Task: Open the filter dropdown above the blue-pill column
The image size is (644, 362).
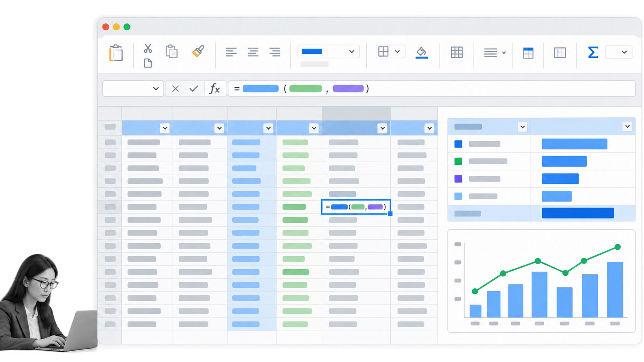Action: click(268, 128)
